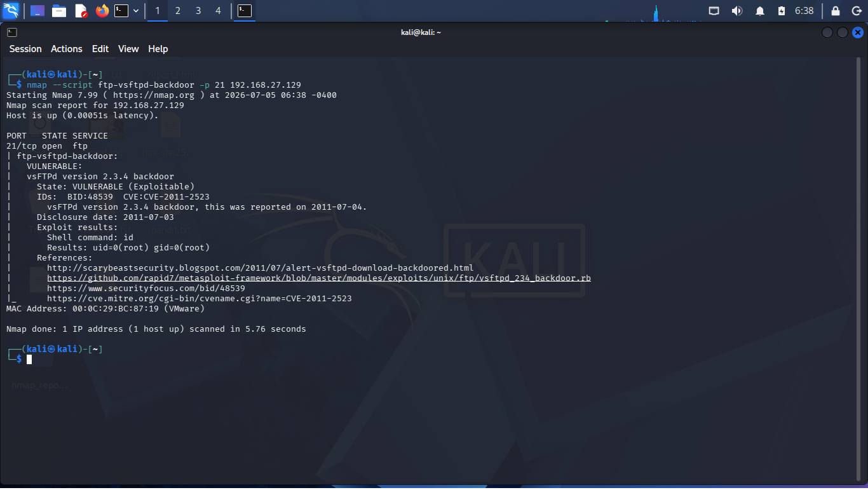868x490 pixels.
Task: Click the terminal prompt input cursor
Action: pyautogui.click(x=29, y=360)
